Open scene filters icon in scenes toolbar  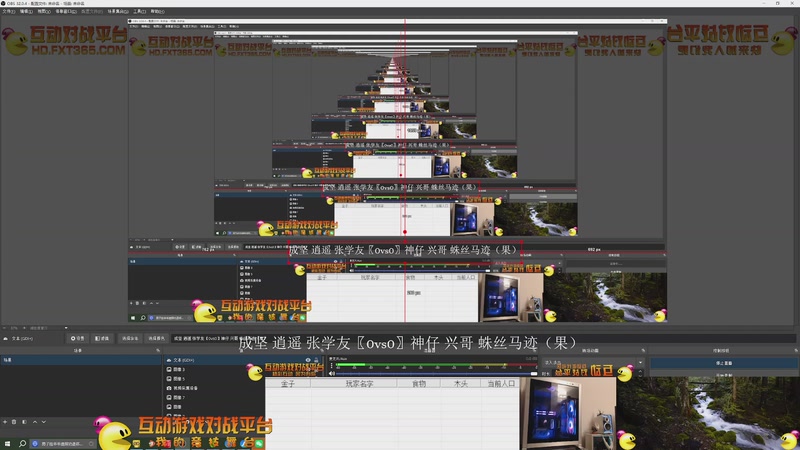[x=24, y=422]
